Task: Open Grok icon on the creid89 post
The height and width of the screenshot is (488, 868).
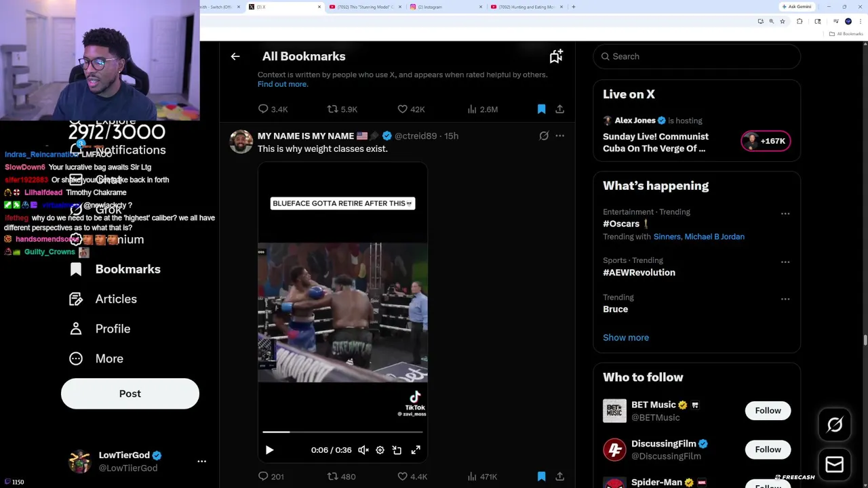Action: click(x=544, y=136)
